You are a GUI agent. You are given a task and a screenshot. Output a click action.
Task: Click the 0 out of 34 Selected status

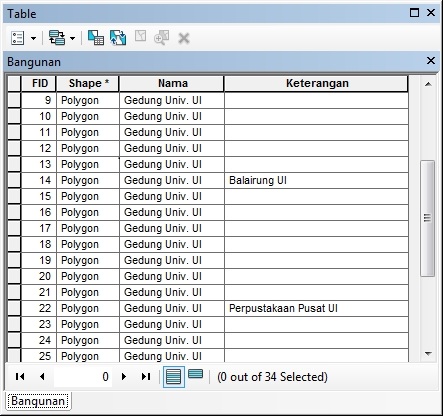tap(272, 377)
